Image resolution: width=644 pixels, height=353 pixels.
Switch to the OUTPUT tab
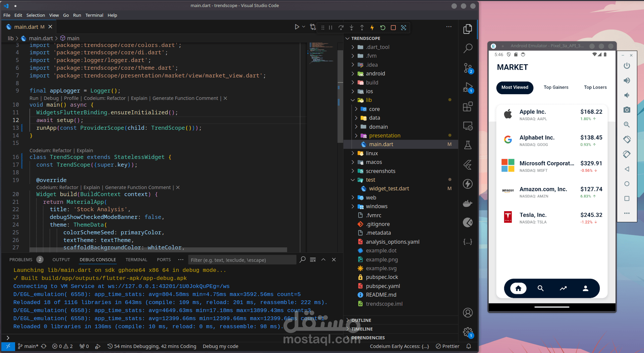point(61,259)
